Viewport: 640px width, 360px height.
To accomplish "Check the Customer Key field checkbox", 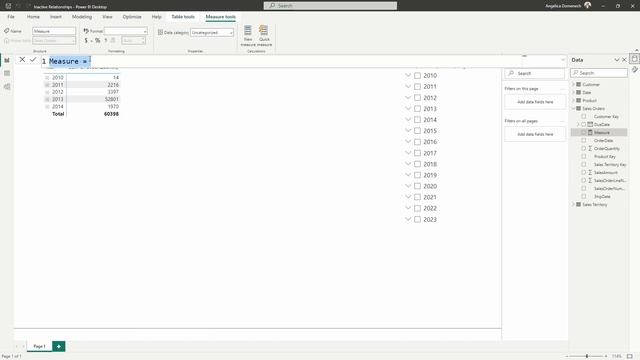I will click(584, 116).
